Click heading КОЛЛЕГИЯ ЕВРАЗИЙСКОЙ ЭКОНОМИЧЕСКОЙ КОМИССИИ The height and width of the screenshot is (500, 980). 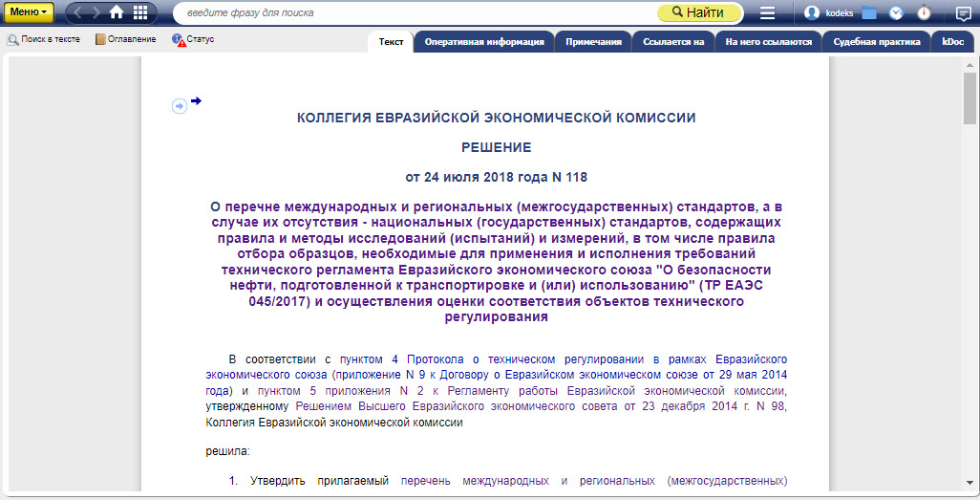(497, 118)
